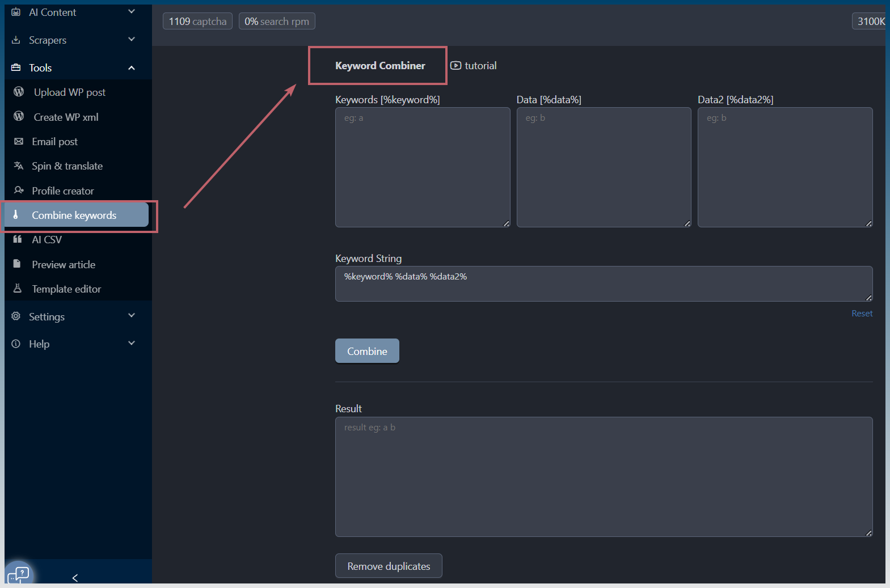Image resolution: width=890 pixels, height=588 pixels.
Task: Click the Help info circle icon
Action: coord(16,344)
